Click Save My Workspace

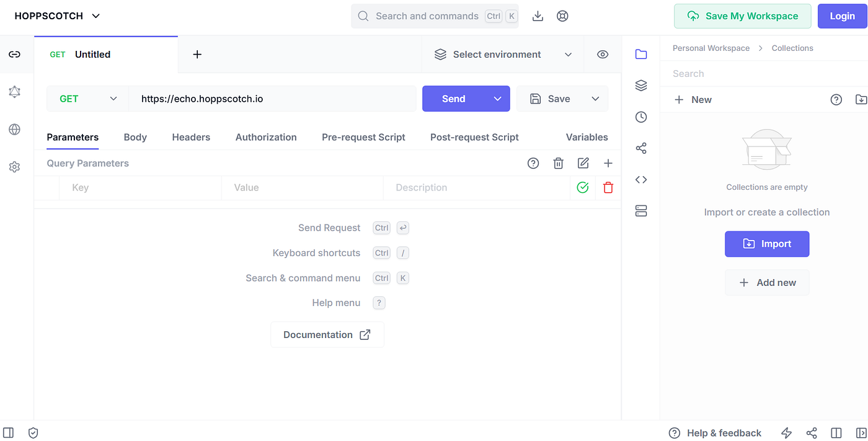pyautogui.click(x=743, y=16)
